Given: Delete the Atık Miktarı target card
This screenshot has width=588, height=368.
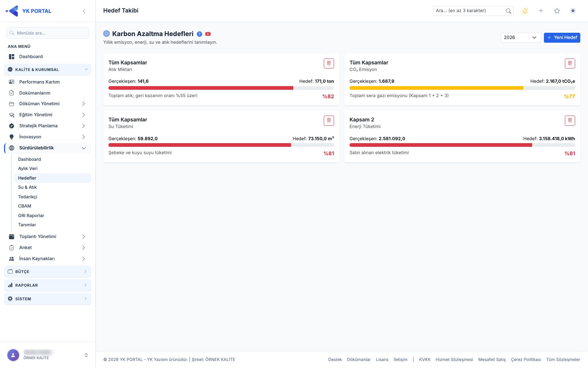Looking at the screenshot, I should point(329,63).
